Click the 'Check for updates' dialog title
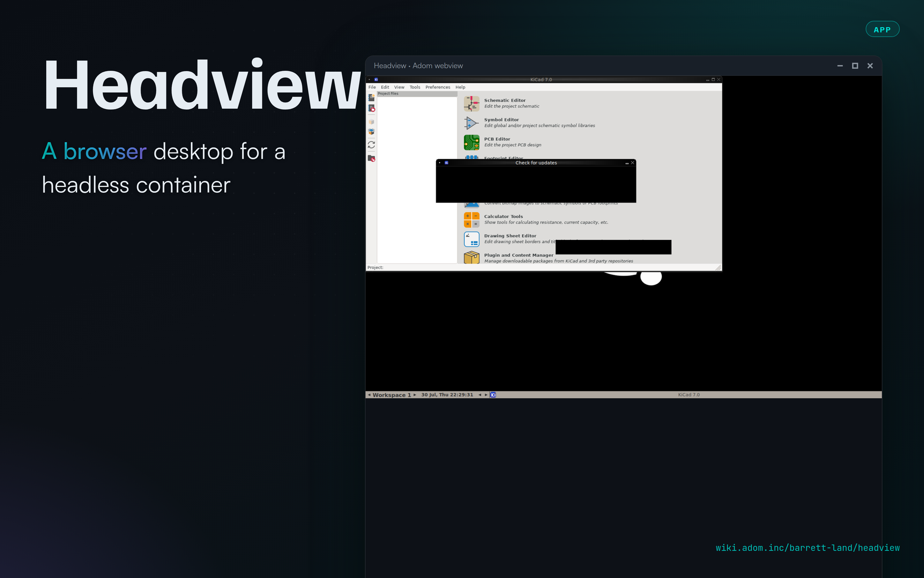The width and height of the screenshot is (924, 578). click(x=536, y=163)
